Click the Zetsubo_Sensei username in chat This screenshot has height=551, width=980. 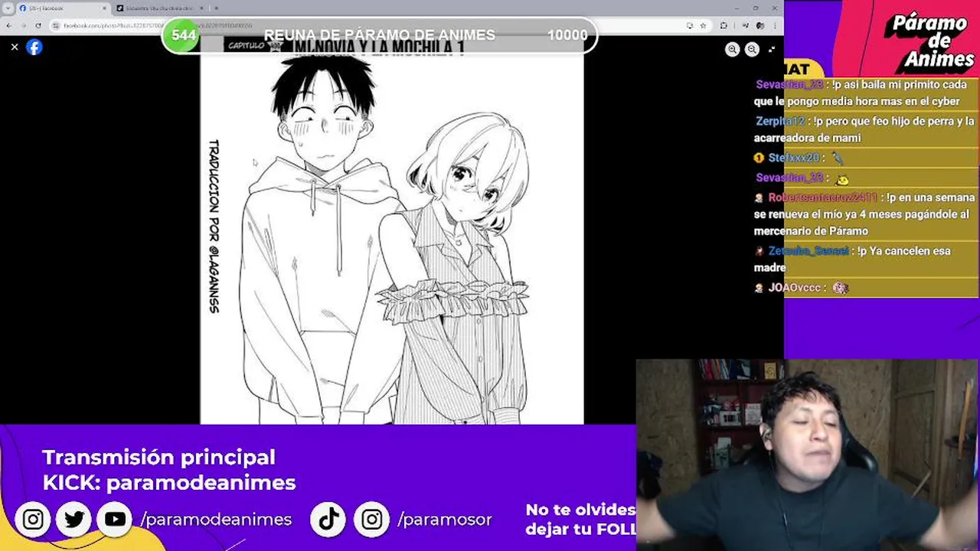point(808,251)
